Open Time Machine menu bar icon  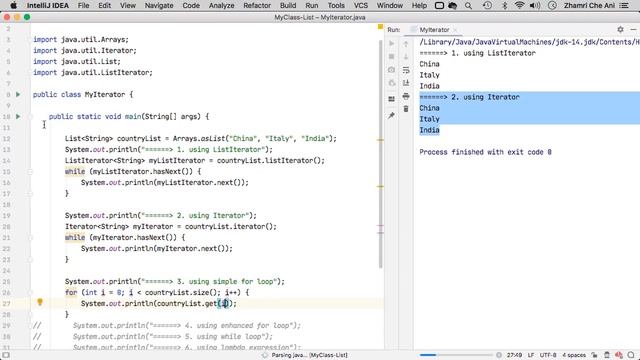tap(487, 5)
